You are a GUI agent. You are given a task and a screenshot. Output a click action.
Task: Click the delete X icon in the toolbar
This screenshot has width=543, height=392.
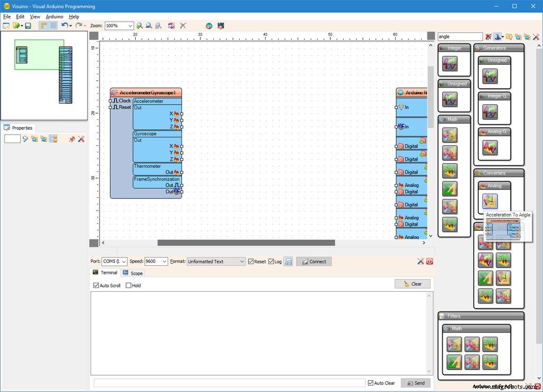[183, 25]
